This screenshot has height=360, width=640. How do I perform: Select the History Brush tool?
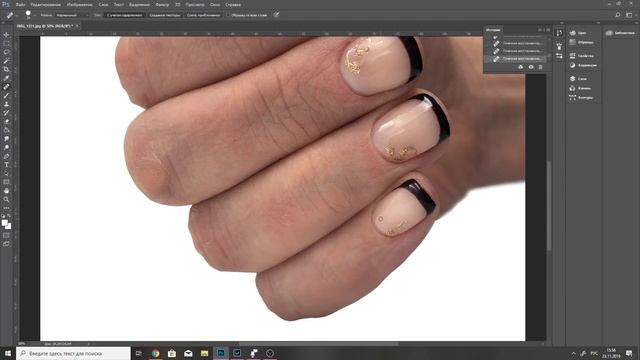click(6, 113)
